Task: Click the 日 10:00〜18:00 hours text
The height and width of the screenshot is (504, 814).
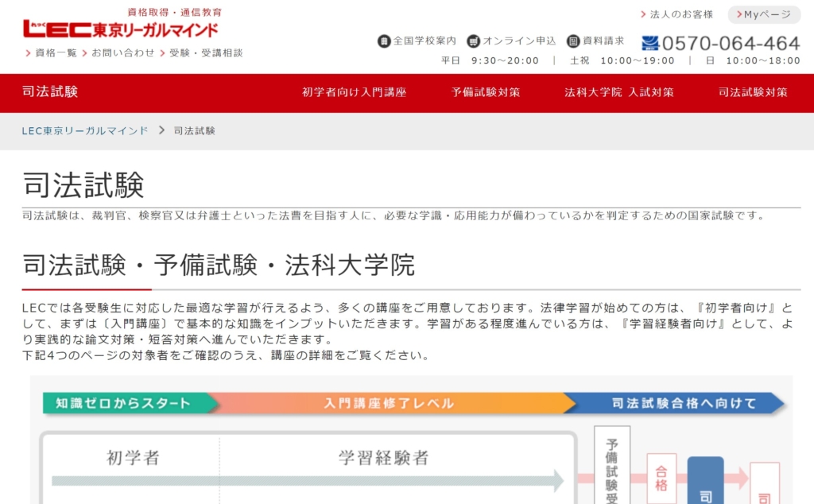Action: click(x=753, y=60)
